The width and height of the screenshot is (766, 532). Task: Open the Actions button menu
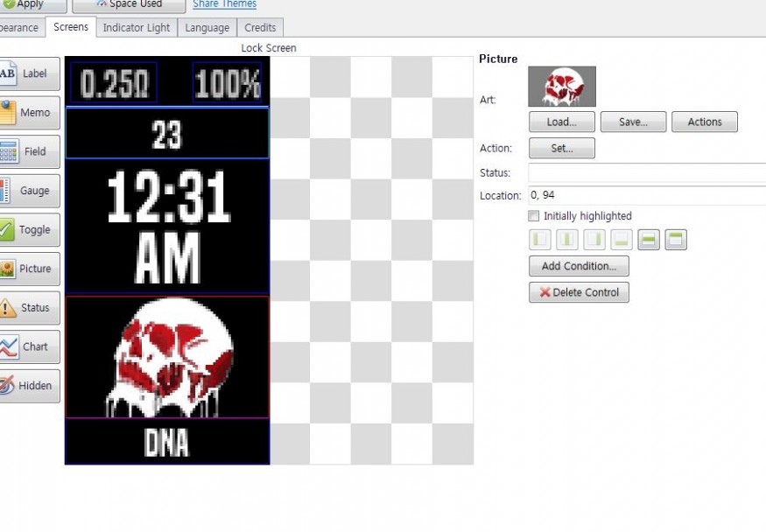705,122
